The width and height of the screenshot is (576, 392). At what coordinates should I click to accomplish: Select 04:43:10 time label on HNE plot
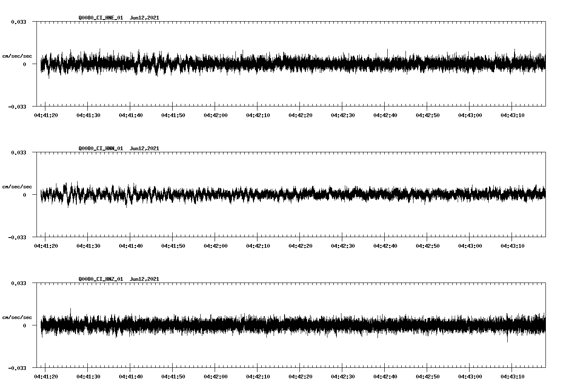[x=512, y=115]
